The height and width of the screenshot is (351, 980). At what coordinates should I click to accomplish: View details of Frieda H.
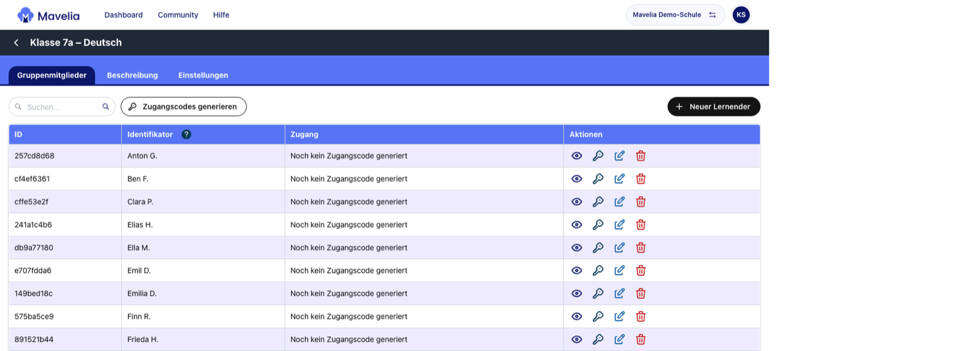(577, 339)
